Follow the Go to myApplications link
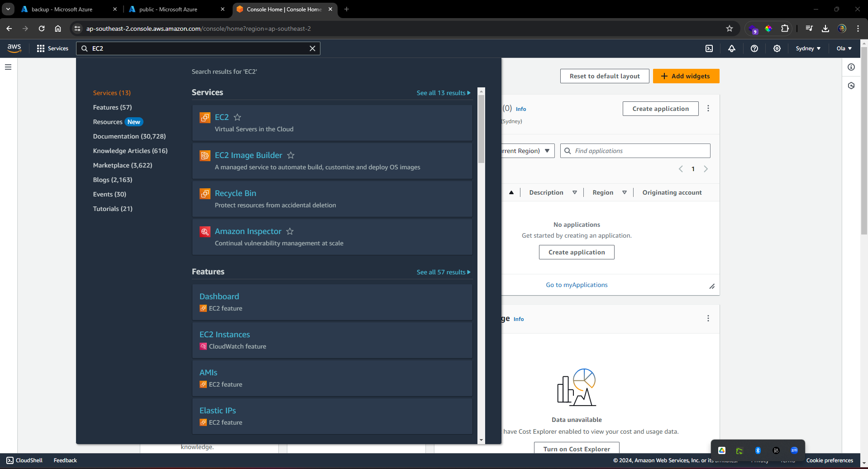Screen dimensions: 868x469 pyautogui.click(x=577, y=285)
